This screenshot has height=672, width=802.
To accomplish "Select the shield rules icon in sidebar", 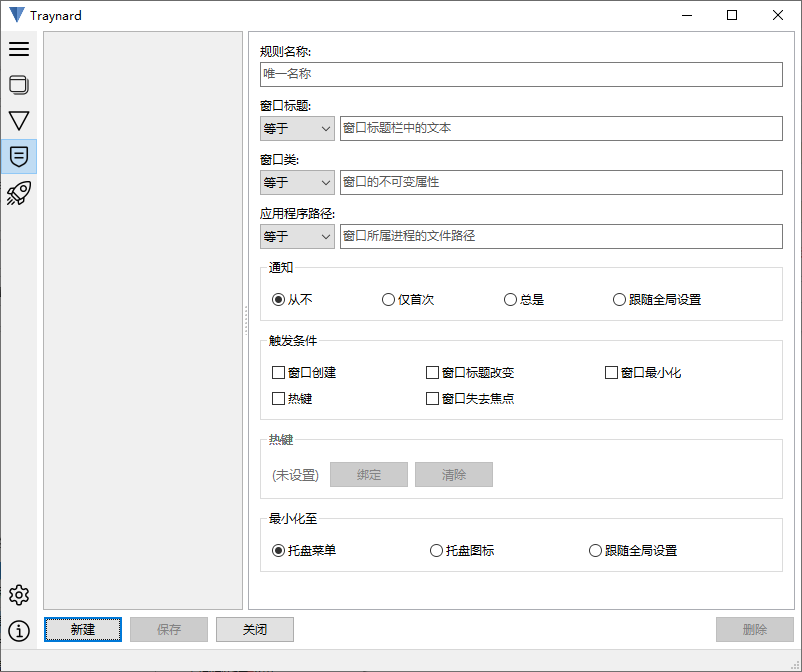I will click(19, 156).
